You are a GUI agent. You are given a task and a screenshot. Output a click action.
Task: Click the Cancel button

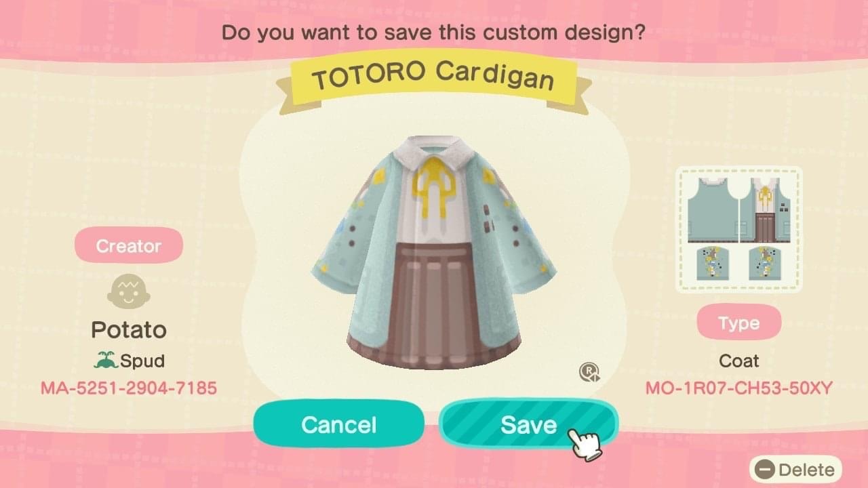click(338, 424)
